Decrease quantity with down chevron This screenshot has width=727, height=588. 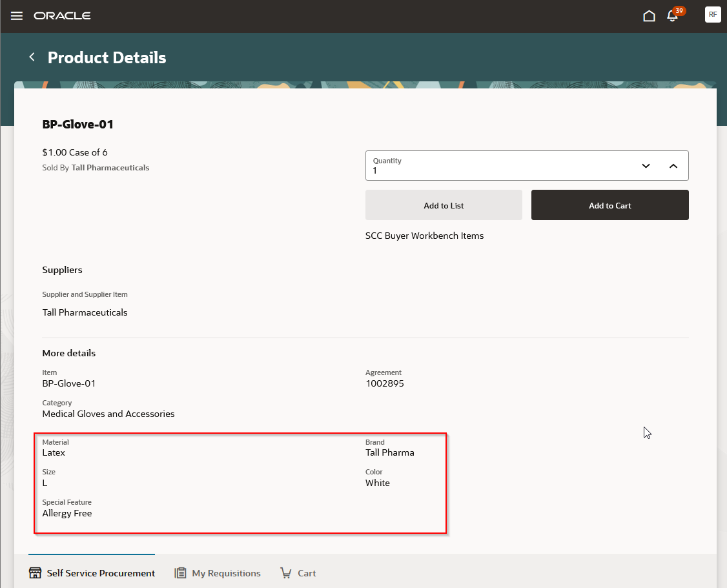point(646,166)
